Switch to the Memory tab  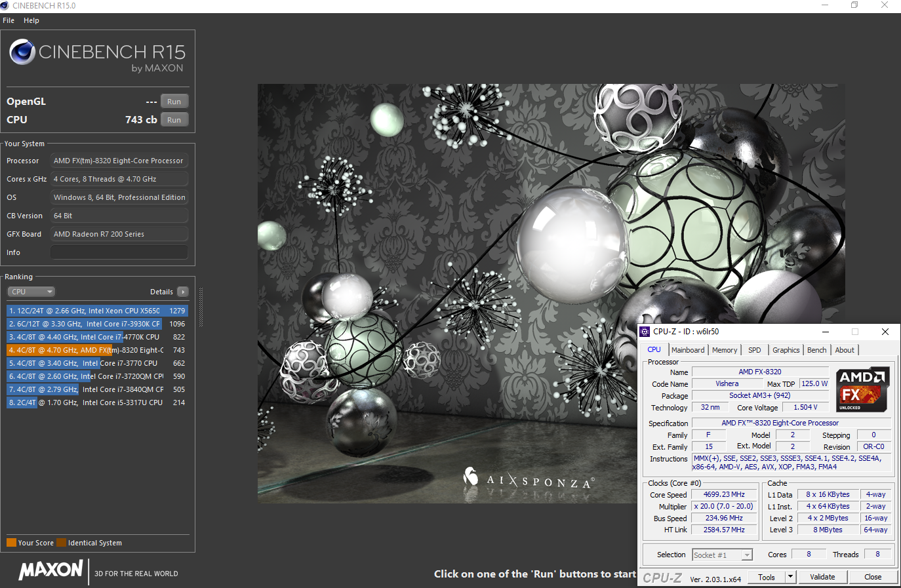coord(725,350)
